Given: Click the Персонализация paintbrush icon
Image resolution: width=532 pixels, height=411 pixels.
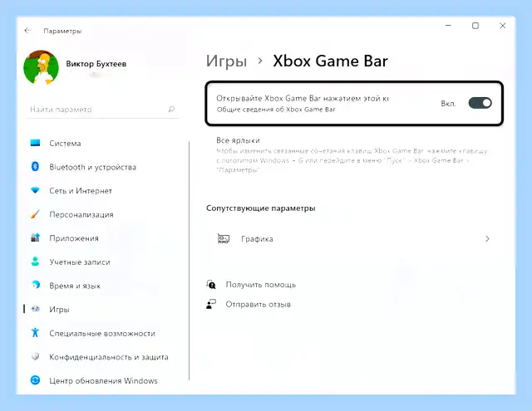Looking at the screenshot, I should pyautogui.click(x=35, y=214).
